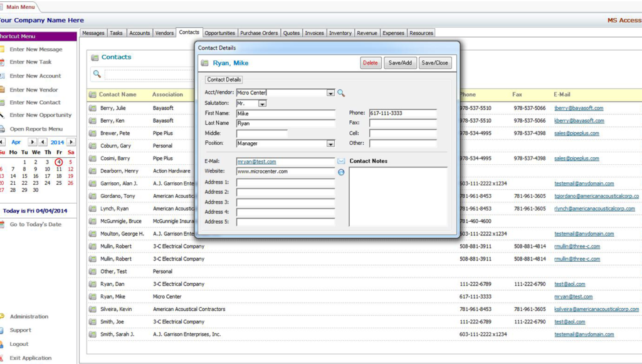Open record icon for Dearborn, Henry
This screenshot has width=642, height=364.
point(93,171)
